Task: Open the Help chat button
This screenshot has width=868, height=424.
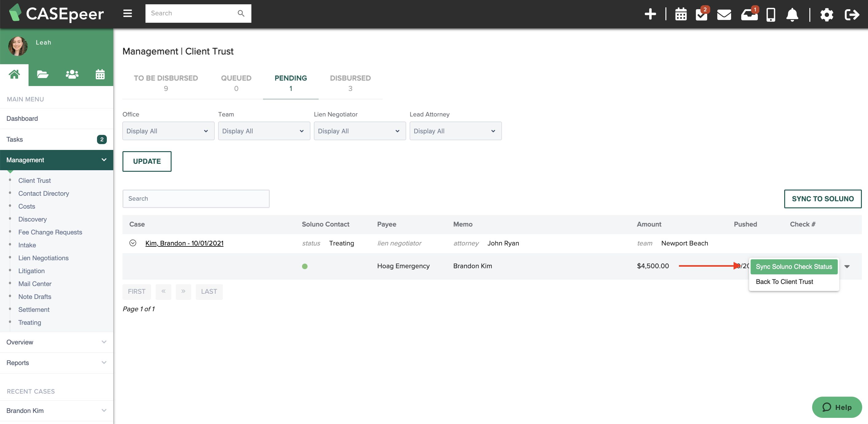Action: click(x=837, y=407)
